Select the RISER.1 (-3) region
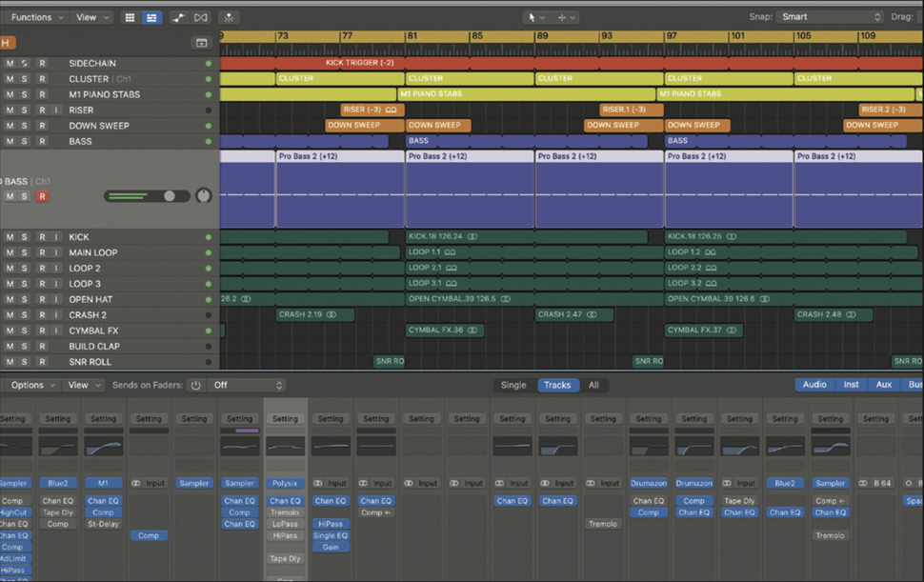This screenshot has height=582, width=924. click(x=632, y=110)
